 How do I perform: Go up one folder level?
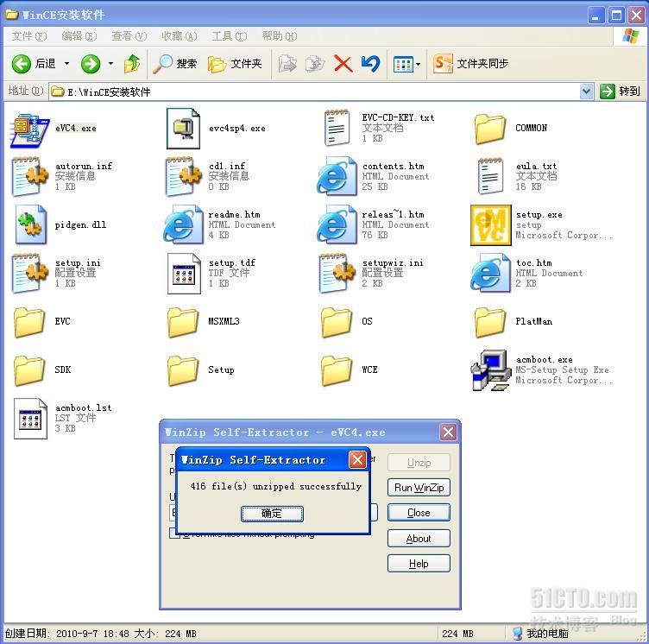coord(132,64)
